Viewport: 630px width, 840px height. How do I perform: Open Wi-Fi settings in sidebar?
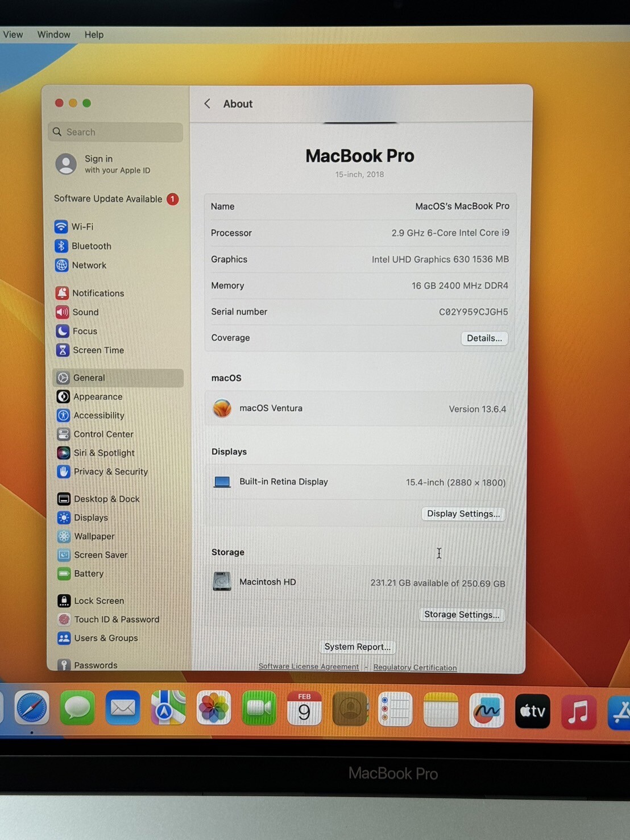click(x=74, y=226)
